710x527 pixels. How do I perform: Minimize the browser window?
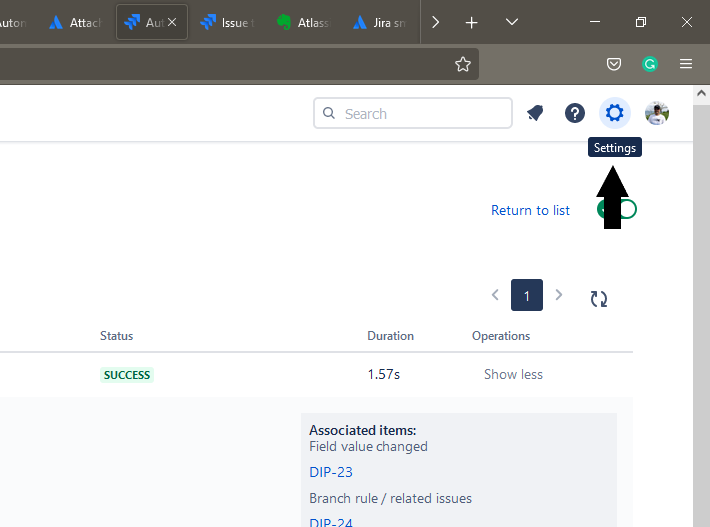595,22
